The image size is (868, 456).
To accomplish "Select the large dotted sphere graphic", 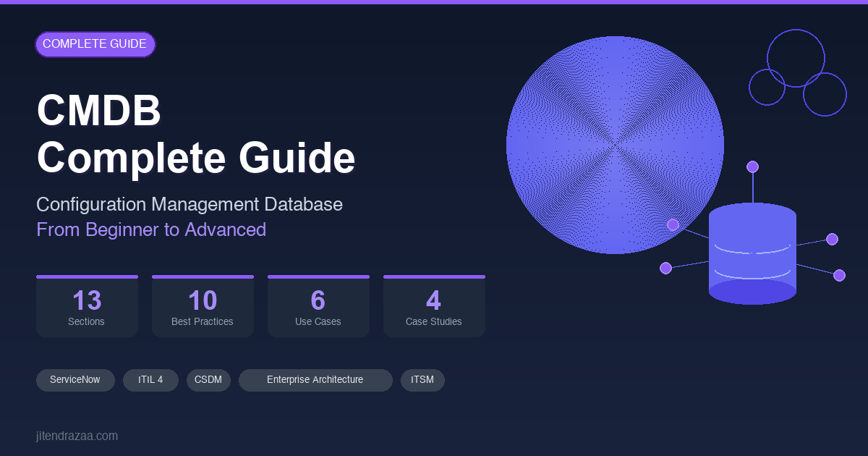I will (615, 143).
